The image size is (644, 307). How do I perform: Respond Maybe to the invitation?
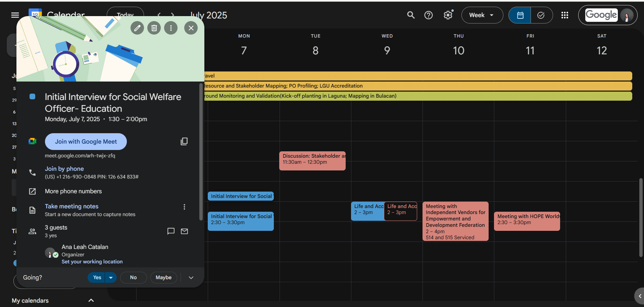[163, 277]
